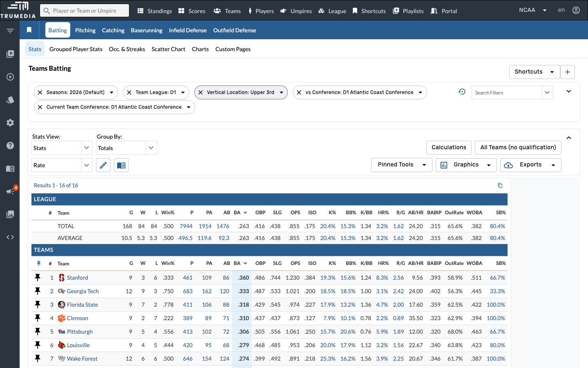Click the plus button beside Shortcuts
This screenshot has height=368, width=588.
[x=568, y=72]
